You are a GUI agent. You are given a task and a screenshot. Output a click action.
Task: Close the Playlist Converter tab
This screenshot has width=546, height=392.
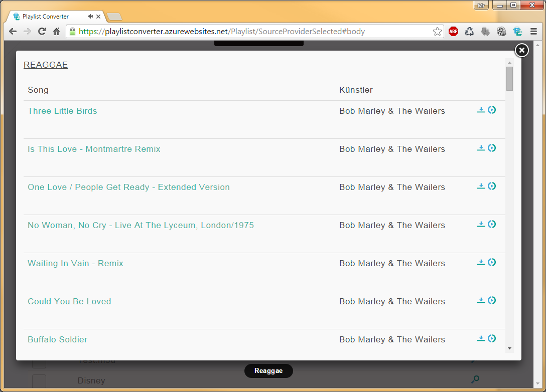98,17
